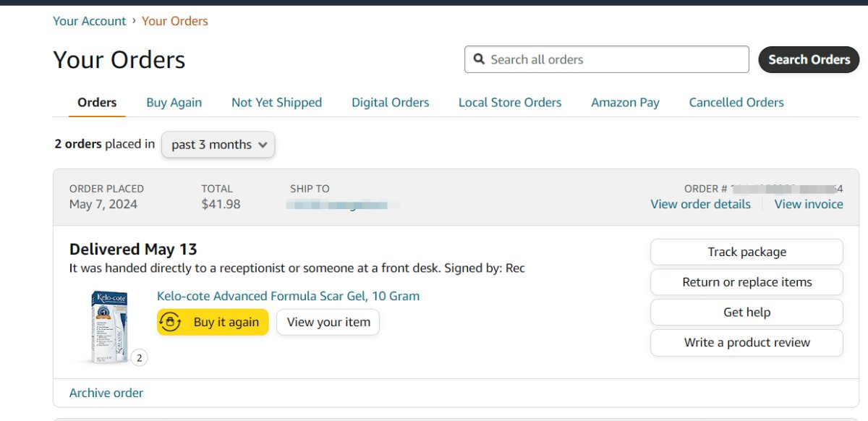Choose Return or replace items
868x421 pixels.
tap(746, 282)
